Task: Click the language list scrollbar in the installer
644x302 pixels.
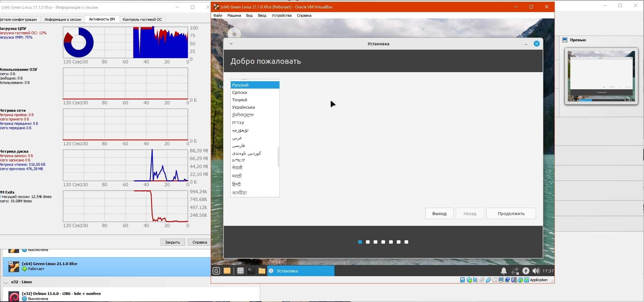Action: [278, 156]
